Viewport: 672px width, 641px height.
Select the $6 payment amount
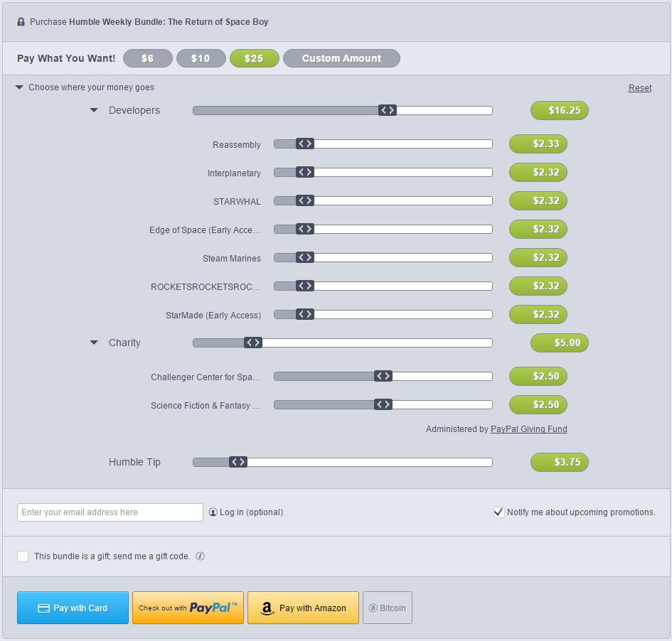click(x=148, y=58)
